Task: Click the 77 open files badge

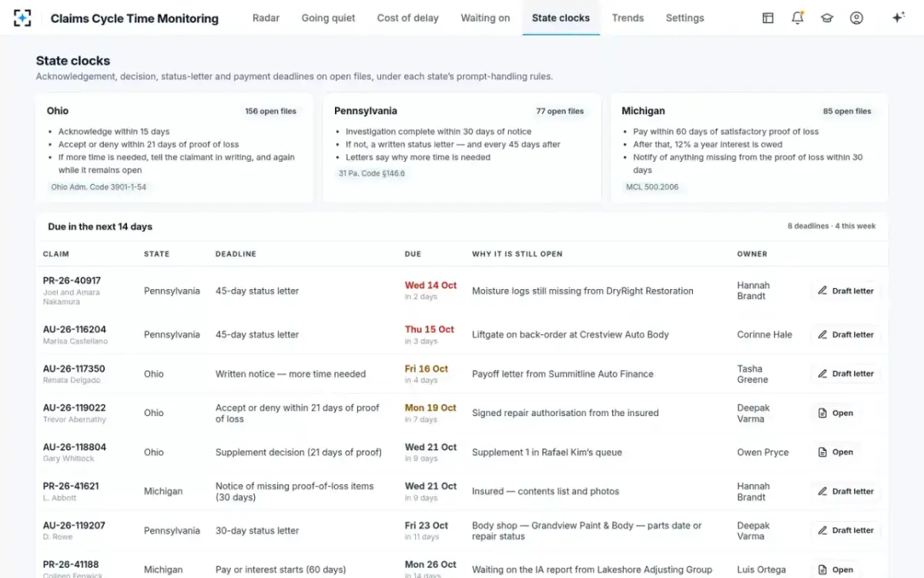Action: (x=560, y=111)
